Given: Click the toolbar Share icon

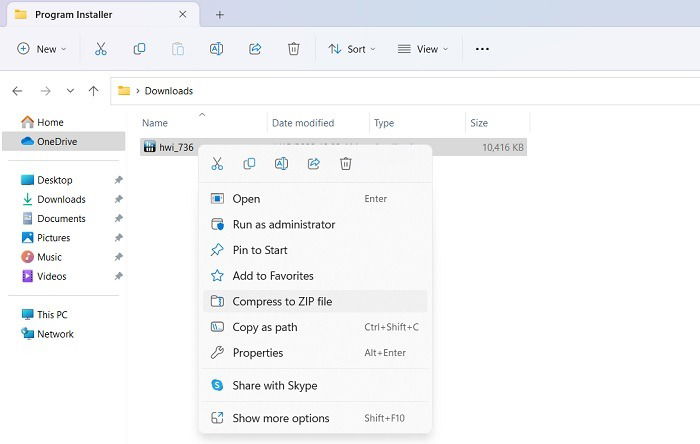Looking at the screenshot, I should (x=255, y=49).
